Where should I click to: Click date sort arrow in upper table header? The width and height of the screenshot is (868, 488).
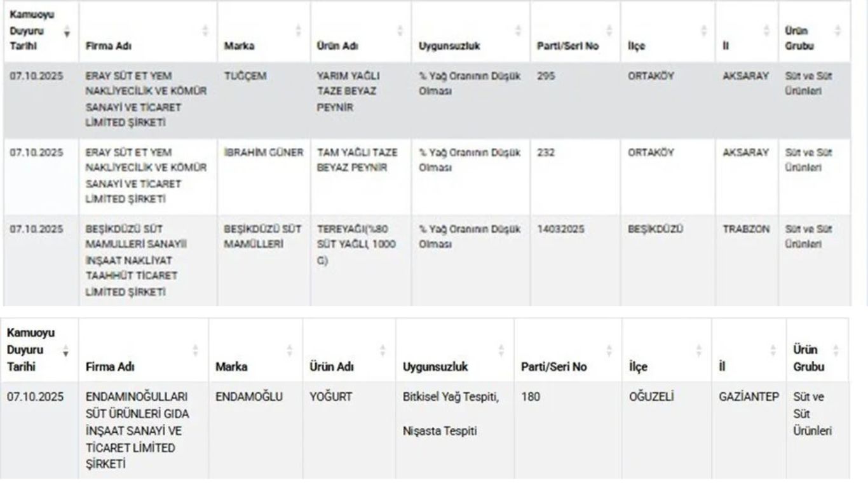click(x=67, y=29)
